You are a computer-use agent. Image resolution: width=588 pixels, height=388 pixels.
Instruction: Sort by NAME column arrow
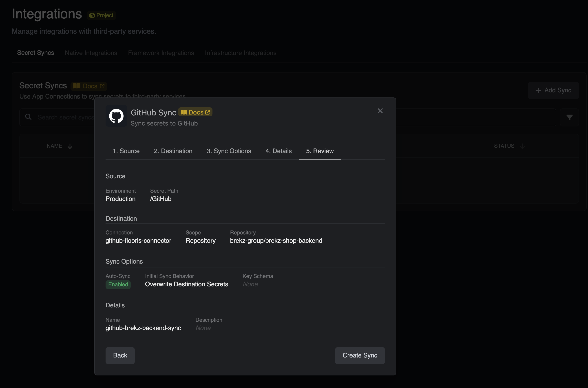(x=70, y=146)
